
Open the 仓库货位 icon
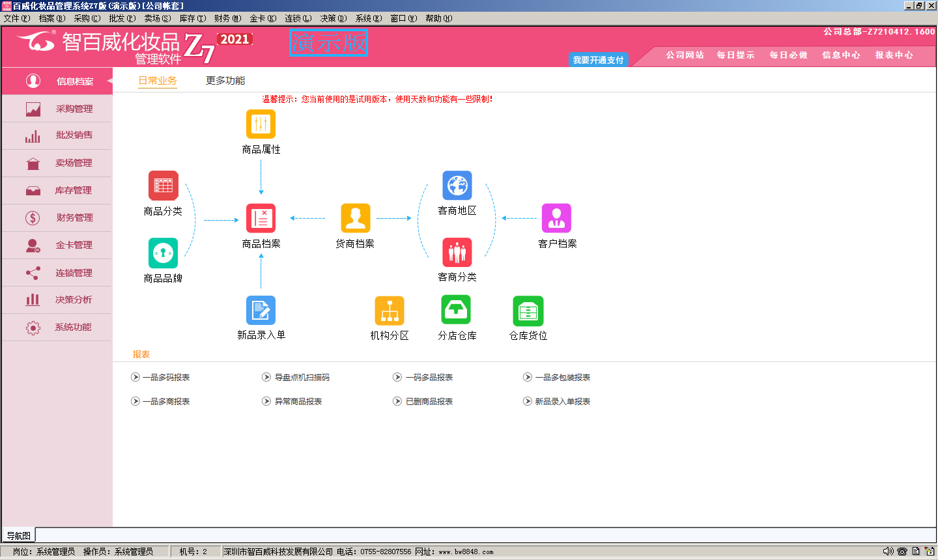(528, 311)
